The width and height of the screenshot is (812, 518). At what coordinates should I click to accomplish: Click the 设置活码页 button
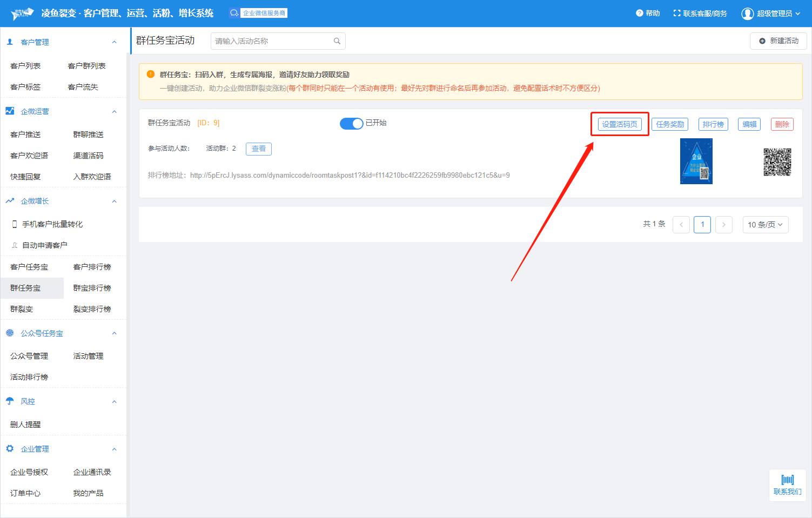click(x=620, y=124)
